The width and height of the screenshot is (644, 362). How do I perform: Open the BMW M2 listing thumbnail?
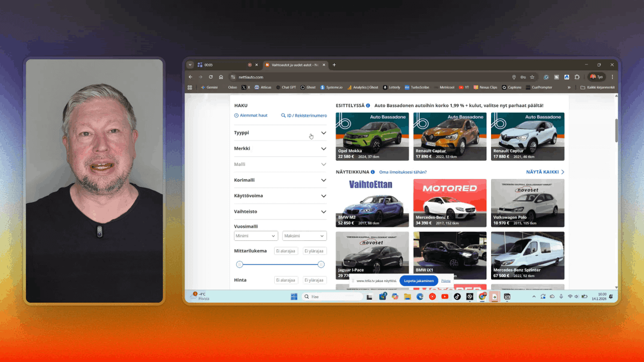point(372,203)
